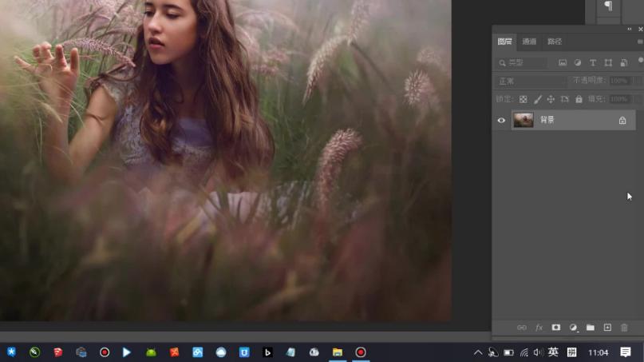
Task: Open the blue snowflake icon in taskbar
Action: [11, 352]
